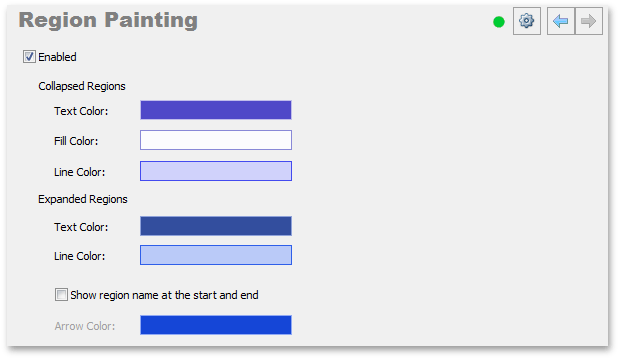Uncheck the Enabled checkbox
This screenshot has width=621, height=361.
[x=29, y=57]
